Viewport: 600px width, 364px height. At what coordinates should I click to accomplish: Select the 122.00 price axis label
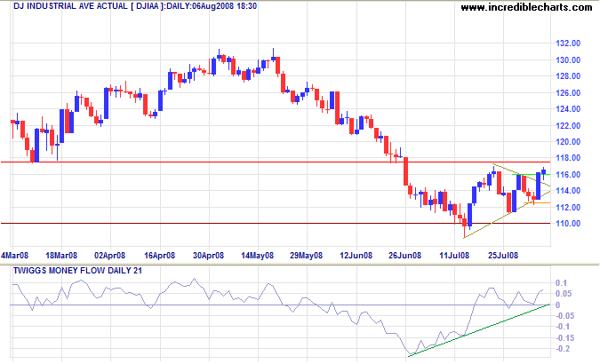coord(568,126)
